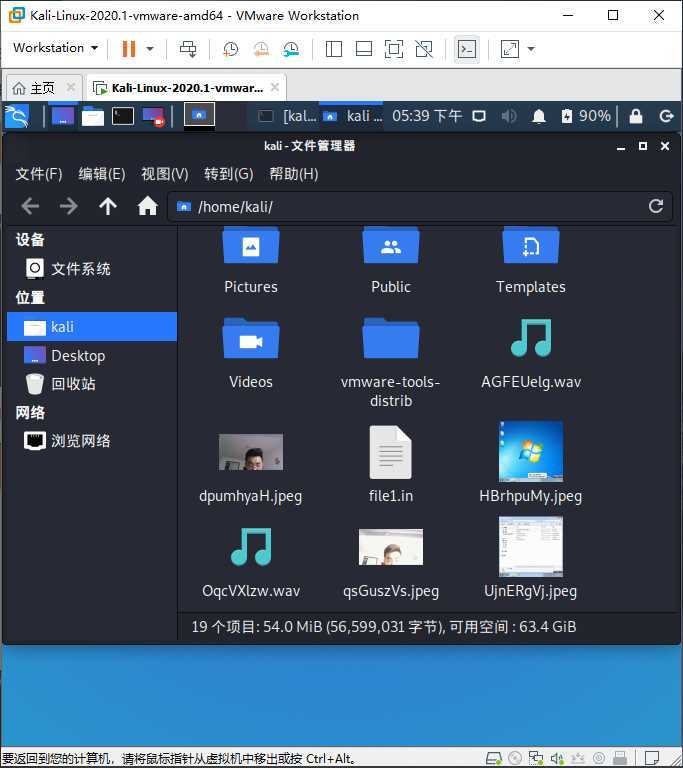The height and width of the screenshot is (768, 683).
Task: Go to the home folder icon
Action: coord(147,206)
